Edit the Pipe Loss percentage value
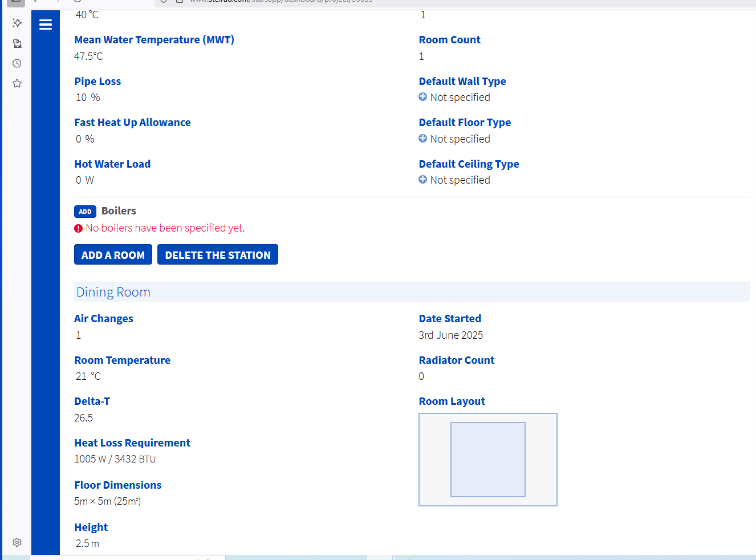The height and width of the screenshot is (560, 756). [x=88, y=98]
